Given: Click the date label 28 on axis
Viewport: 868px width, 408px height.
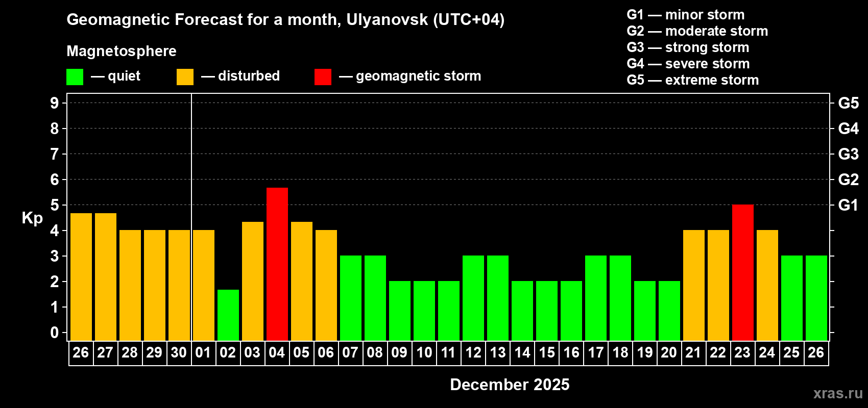Looking at the screenshot, I should point(130,352).
